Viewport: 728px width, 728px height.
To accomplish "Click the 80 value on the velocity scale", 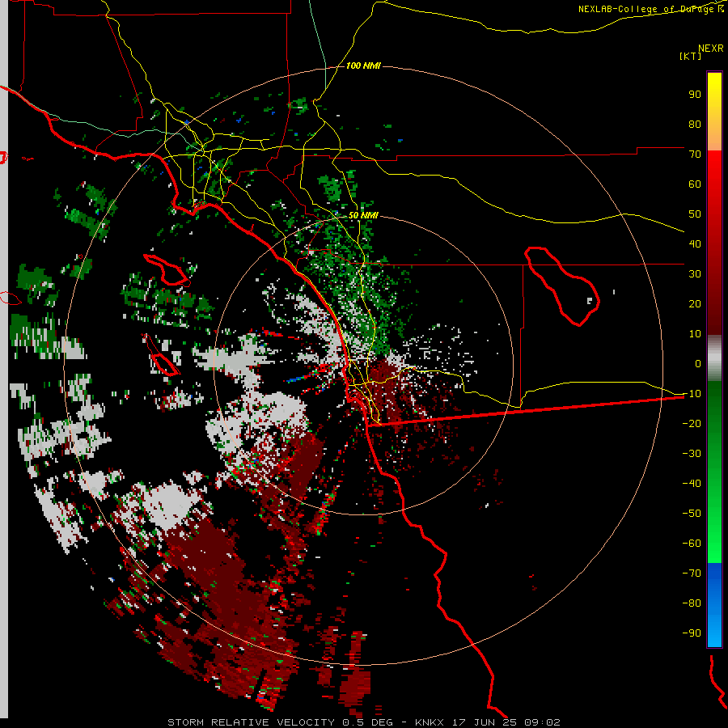I will pos(695,125).
